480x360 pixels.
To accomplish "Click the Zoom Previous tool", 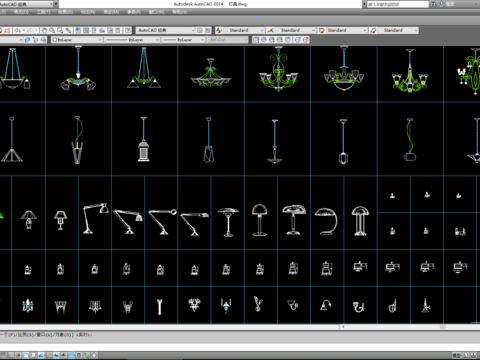I will 68,30.
